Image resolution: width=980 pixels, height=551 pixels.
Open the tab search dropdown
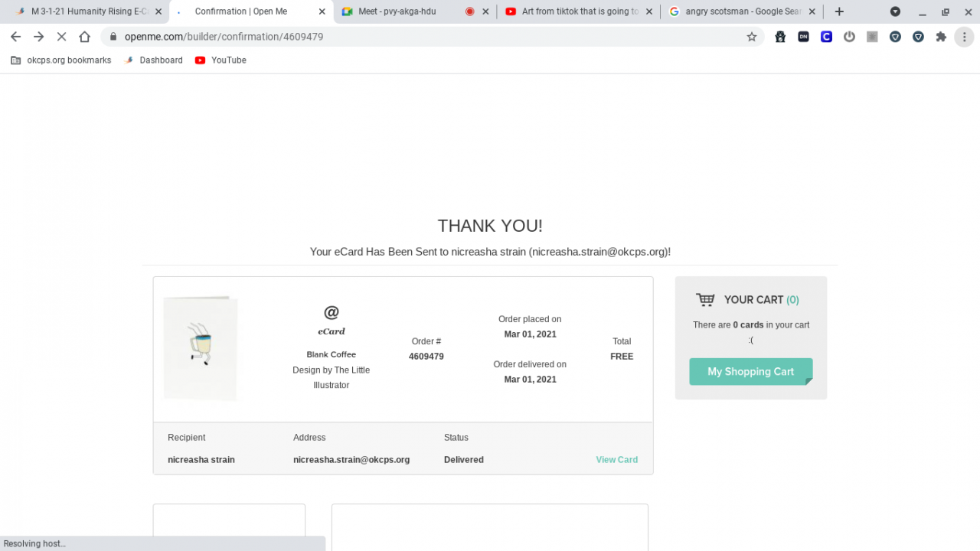895,11
